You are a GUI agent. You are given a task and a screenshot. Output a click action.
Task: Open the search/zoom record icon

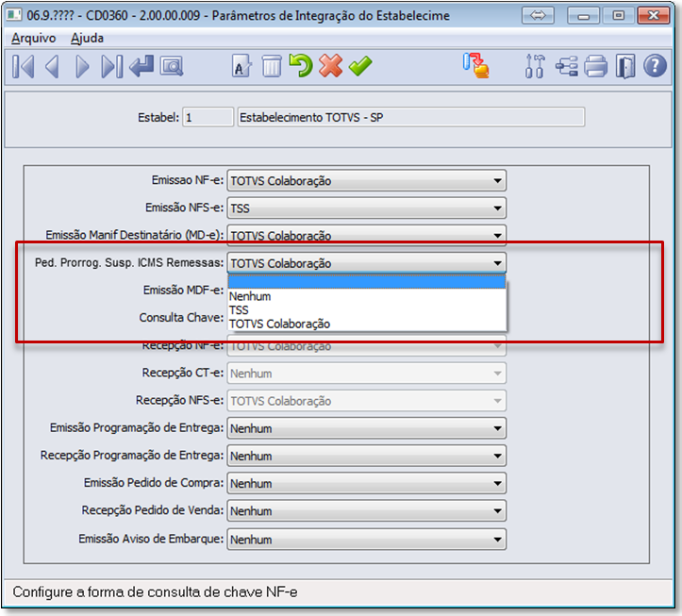coord(172,67)
